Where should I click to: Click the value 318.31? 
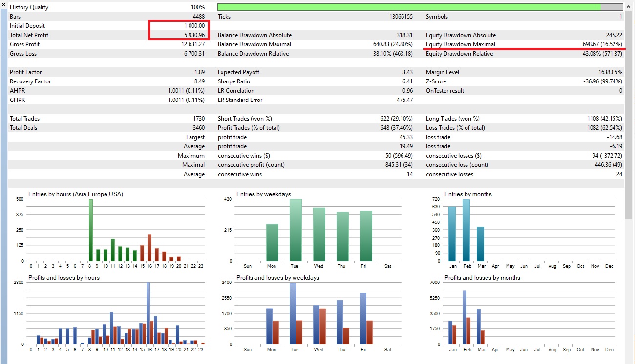point(404,35)
